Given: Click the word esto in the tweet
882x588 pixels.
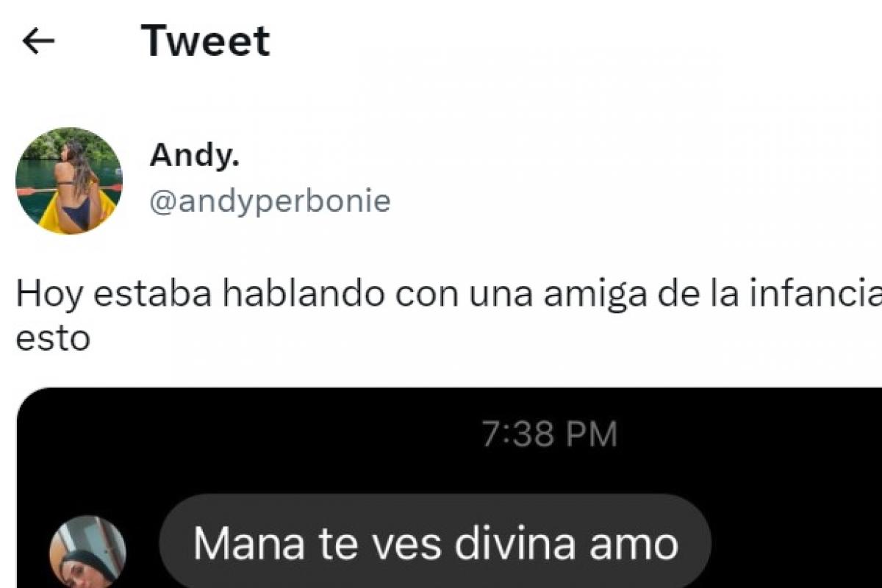Looking at the screenshot, I should pyautogui.click(x=53, y=339).
